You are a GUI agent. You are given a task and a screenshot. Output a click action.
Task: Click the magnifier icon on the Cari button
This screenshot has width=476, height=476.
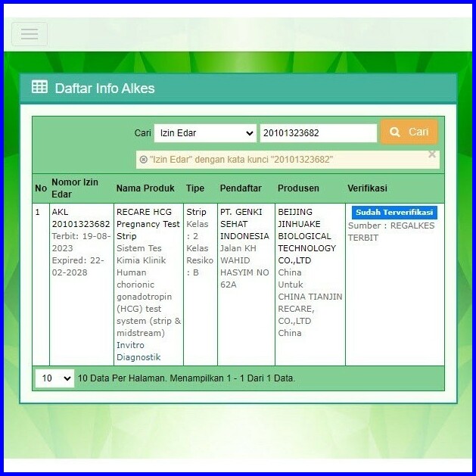pyautogui.click(x=394, y=132)
